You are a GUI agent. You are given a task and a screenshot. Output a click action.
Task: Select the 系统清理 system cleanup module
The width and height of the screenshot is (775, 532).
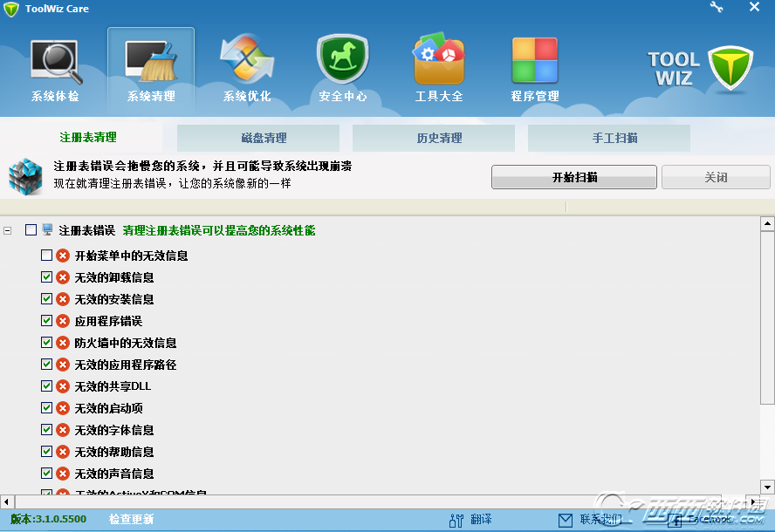pos(151,71)
